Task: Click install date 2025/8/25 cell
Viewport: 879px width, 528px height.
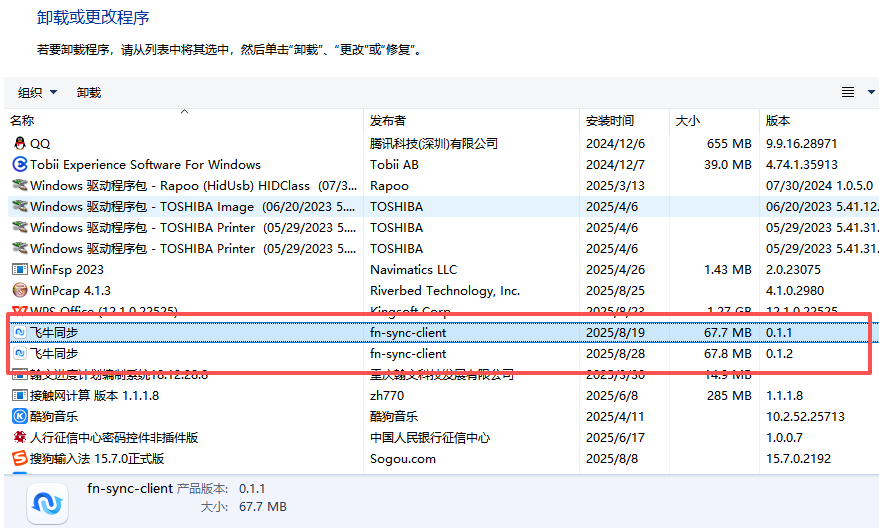Action: (x=616, y=290)
